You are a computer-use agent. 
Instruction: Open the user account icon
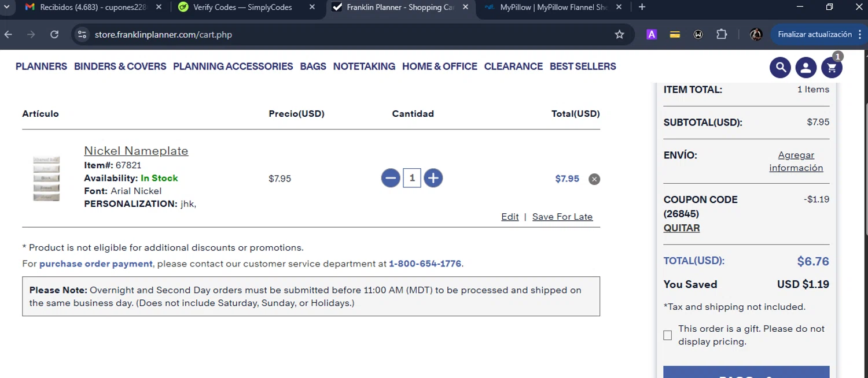coord(806,68)
